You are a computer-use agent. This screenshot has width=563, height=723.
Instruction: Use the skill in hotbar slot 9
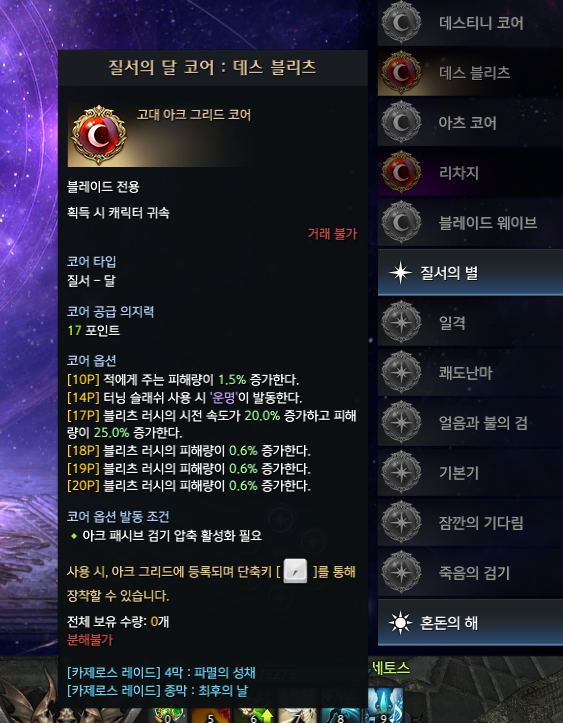[x=385, y=706]
